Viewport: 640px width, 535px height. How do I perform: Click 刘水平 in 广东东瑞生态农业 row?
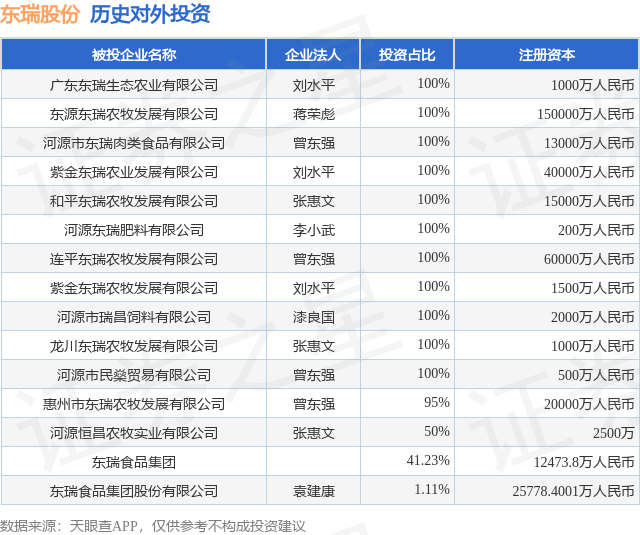tap(313, 85)
